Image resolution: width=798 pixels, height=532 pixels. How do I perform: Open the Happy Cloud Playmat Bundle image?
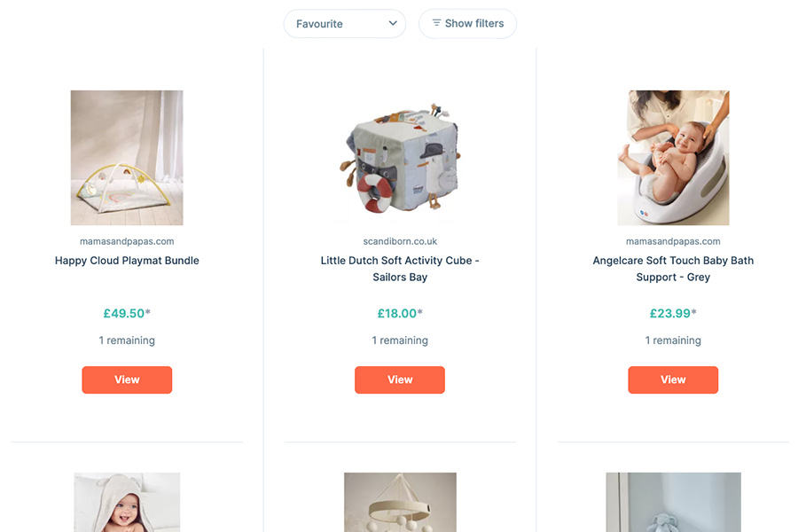tap(127, 158)
